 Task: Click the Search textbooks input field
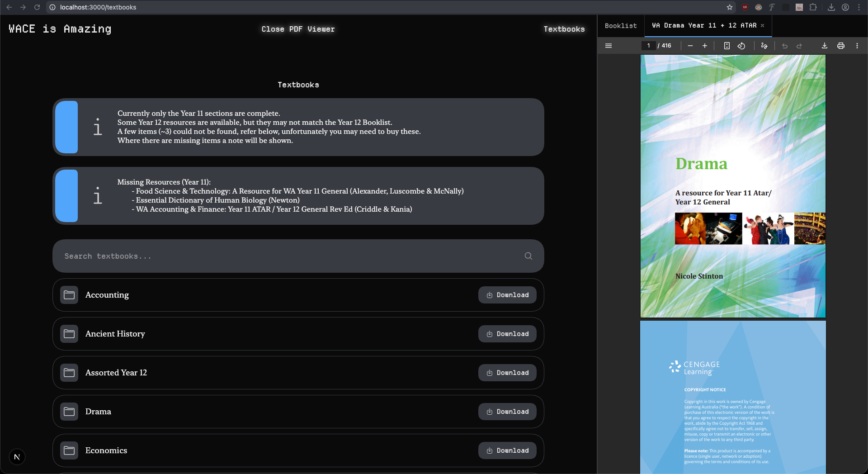[x=289, y=256]
